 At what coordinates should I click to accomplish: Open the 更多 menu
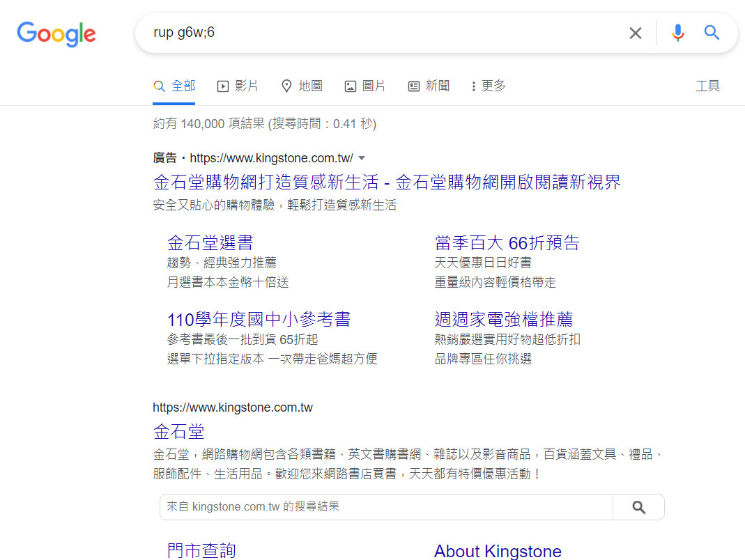[488, 86]
